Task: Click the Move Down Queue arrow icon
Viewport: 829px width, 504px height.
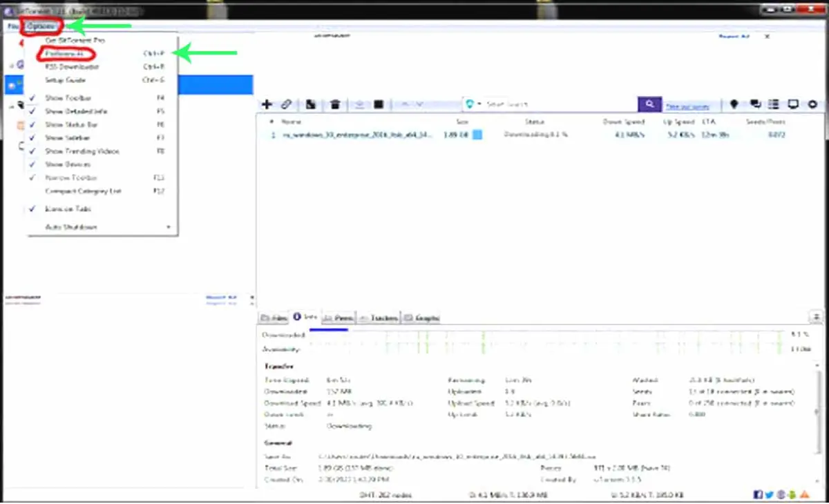Action: pos(420,104)
